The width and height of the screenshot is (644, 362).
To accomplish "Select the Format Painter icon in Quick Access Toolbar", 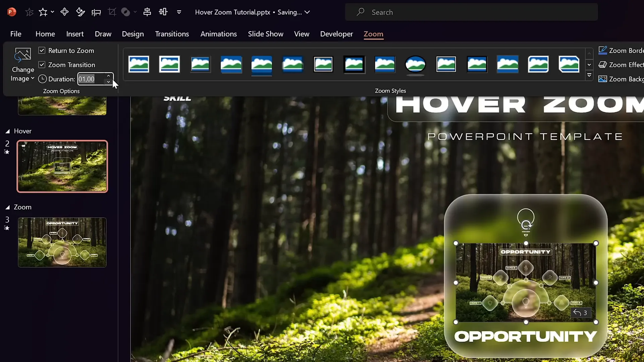I will tap(80, 12).
